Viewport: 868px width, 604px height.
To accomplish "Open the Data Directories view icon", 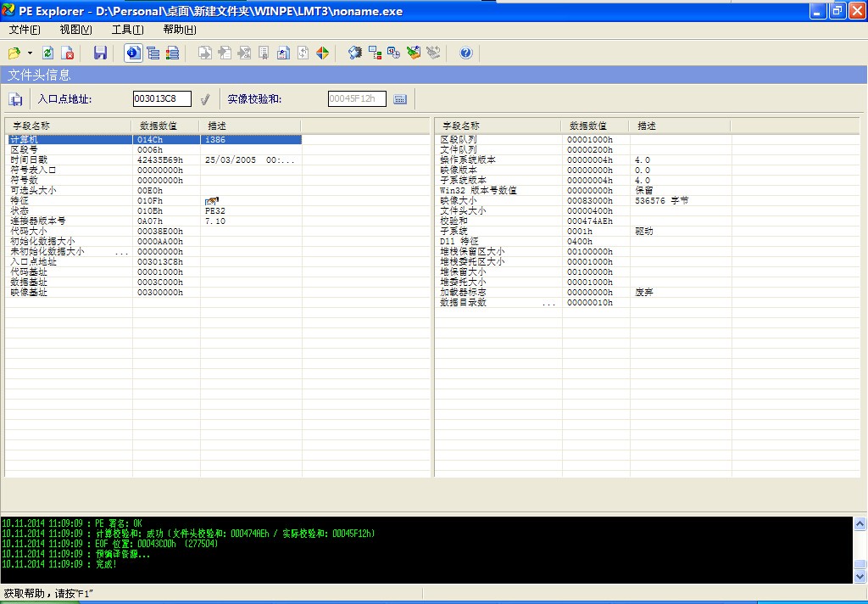I will tap(153, 53).
